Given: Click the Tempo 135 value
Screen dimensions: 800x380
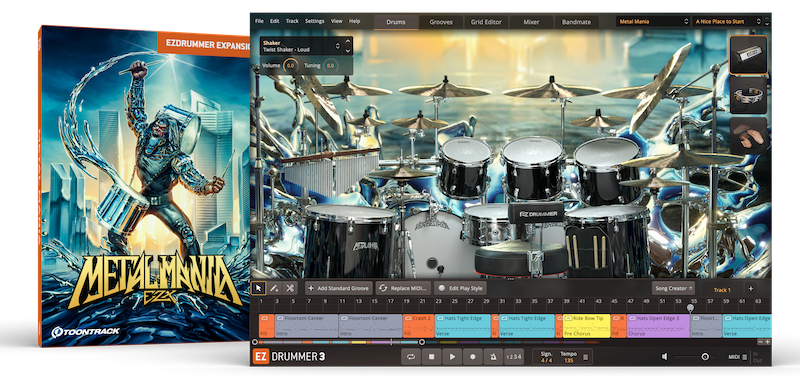Looking at the screenshot, I should point(568,361).
